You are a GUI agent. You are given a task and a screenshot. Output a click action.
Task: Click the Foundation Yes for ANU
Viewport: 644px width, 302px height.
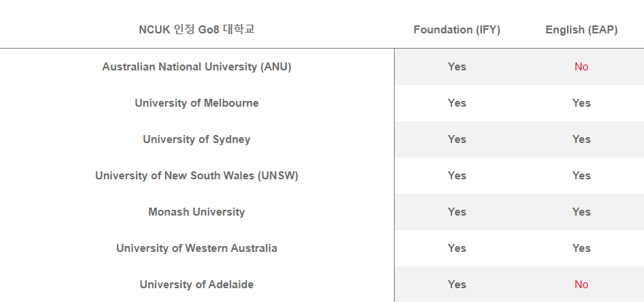(456, 67)
